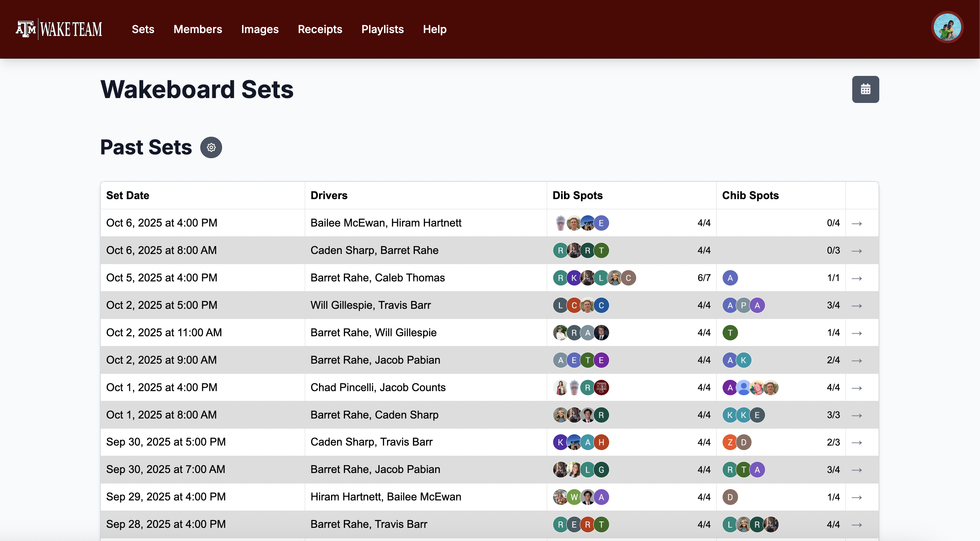This screenshot has width=980, height=541.
Task: Open Playlists in the navbar
Action: click(382, 29)
